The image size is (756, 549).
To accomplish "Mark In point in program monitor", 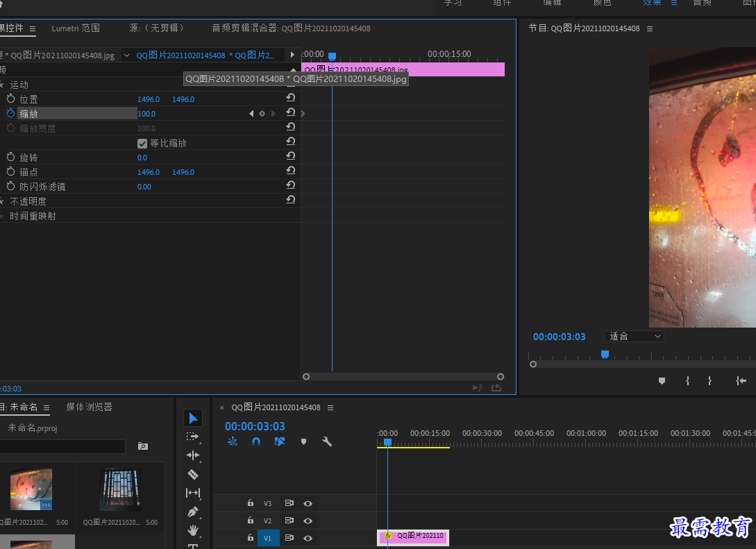I will [687, 381].
